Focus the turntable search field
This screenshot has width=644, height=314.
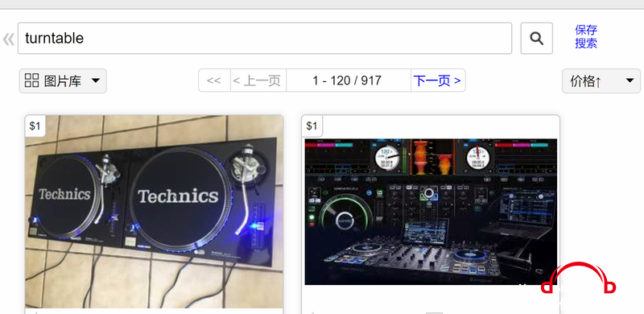tap(265, 38)
